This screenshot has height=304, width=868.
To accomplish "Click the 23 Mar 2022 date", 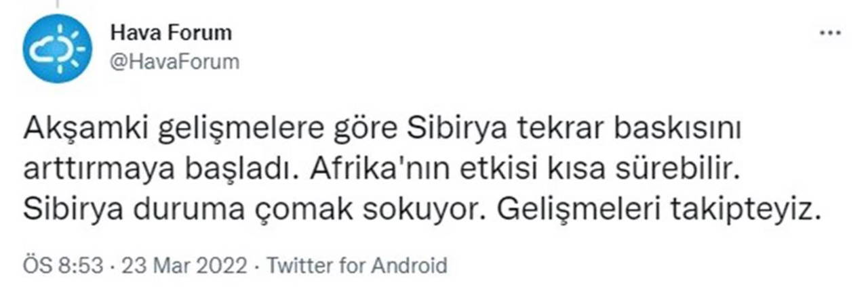I will click(184, 265).
